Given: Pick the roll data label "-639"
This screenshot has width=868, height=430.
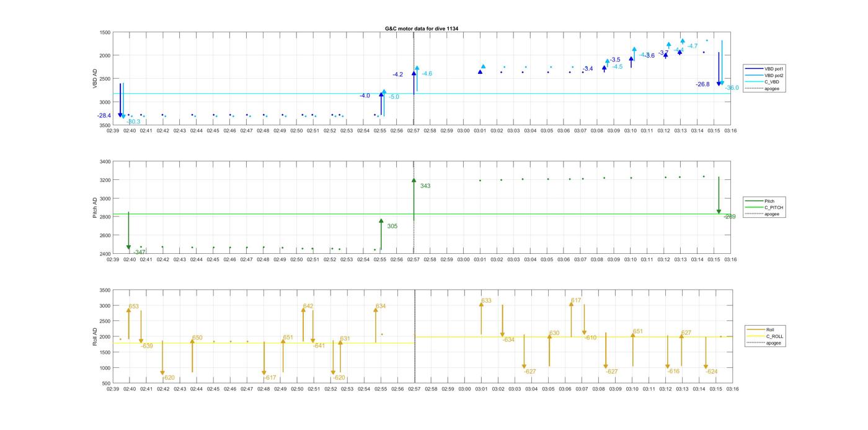Looking at the screenshot, I should [147, 346].
